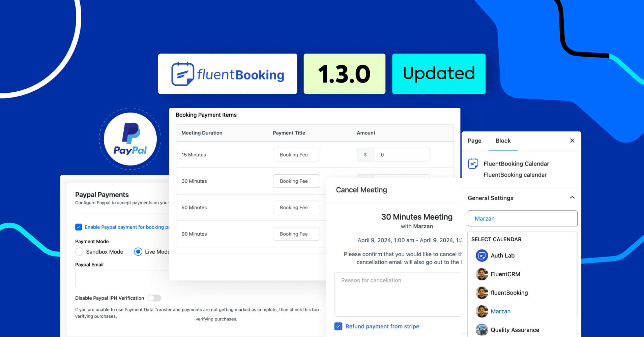Click the SELECT CALENDAR label

[x=496, y=239]
